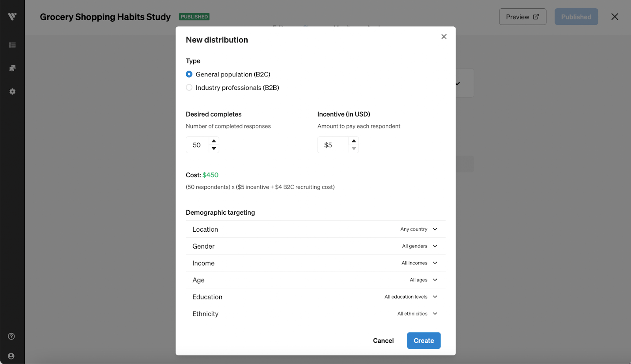The width and height of the screenshot is (631, 364).
Task: Open the settings gear in the sidebar
Action: pos(12,91)
